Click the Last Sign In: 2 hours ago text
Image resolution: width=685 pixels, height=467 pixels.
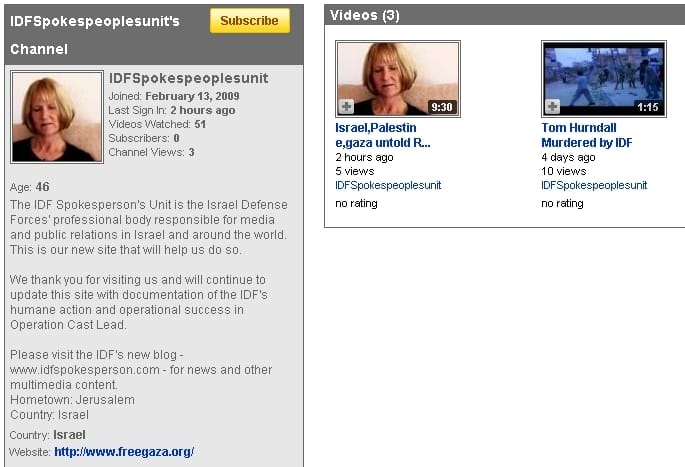point(172,110)
